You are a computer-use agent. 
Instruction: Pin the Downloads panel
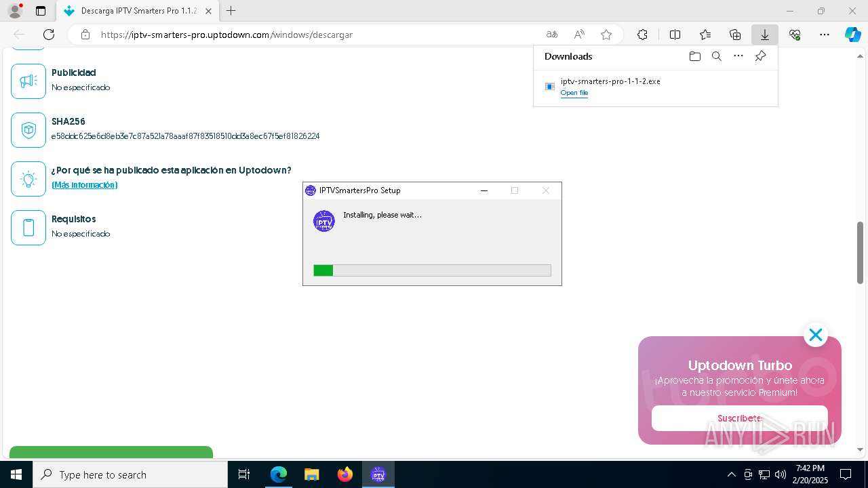click(x=760, y=56)
